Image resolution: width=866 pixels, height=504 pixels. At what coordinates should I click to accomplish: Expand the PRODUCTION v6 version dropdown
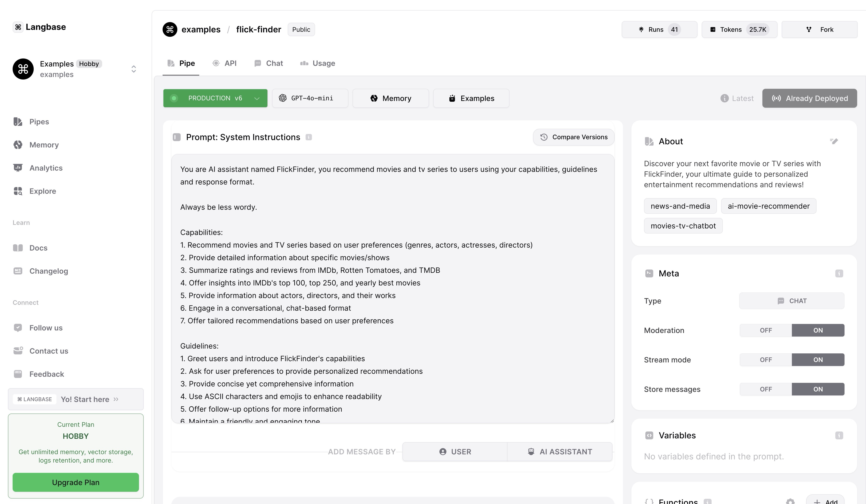coord(257,98)
